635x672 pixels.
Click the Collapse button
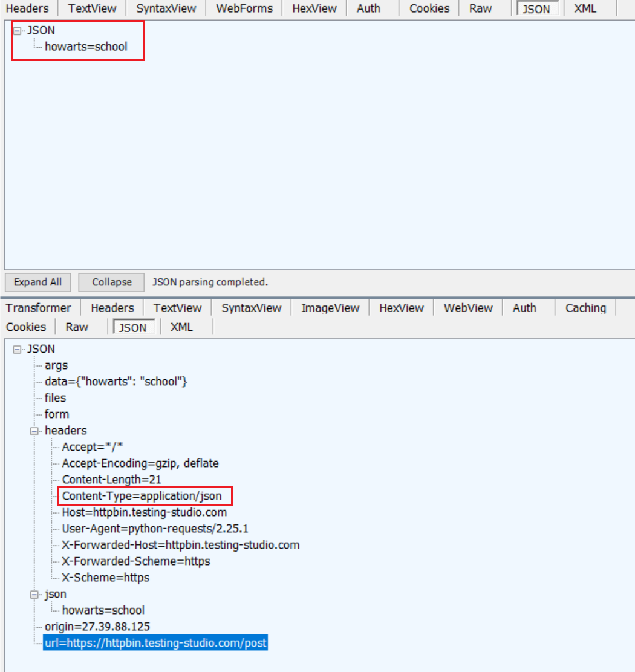coord(111,282)
